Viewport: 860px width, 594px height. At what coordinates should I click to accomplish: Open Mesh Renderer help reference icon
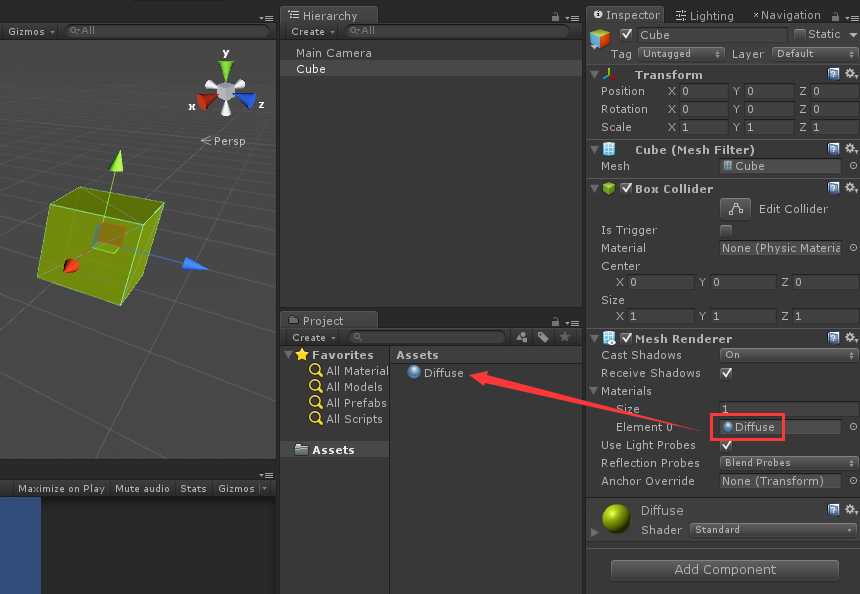pos(833,338)
